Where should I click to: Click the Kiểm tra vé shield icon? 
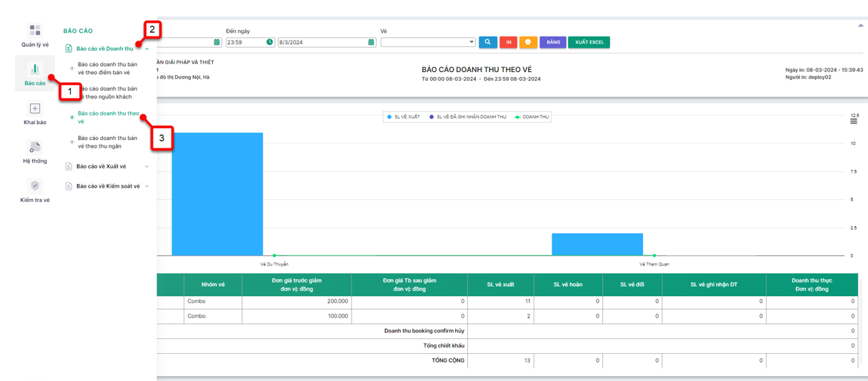pos(34,186)
